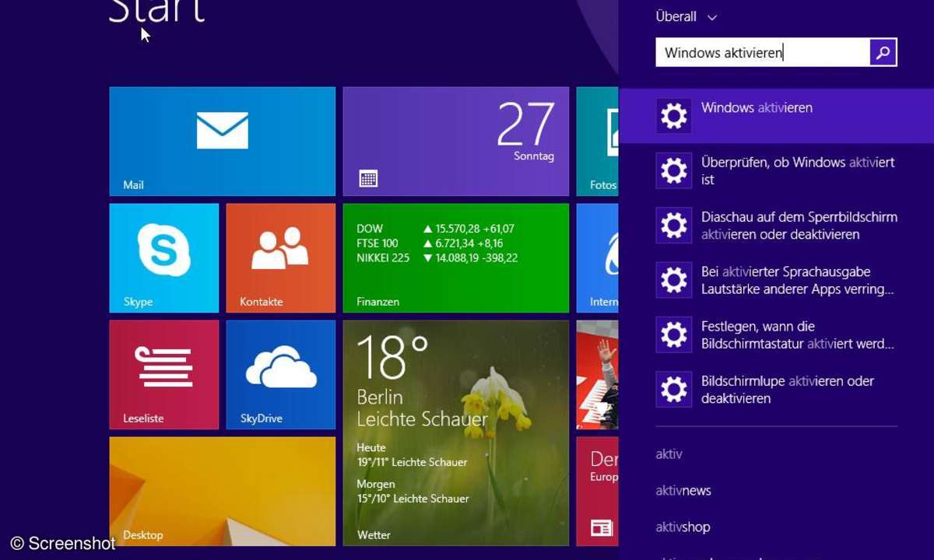The height and width of the screenshot is (560, 934).
Task: Choose the 'aktiv' search suggestion
Action: point(669,454)
